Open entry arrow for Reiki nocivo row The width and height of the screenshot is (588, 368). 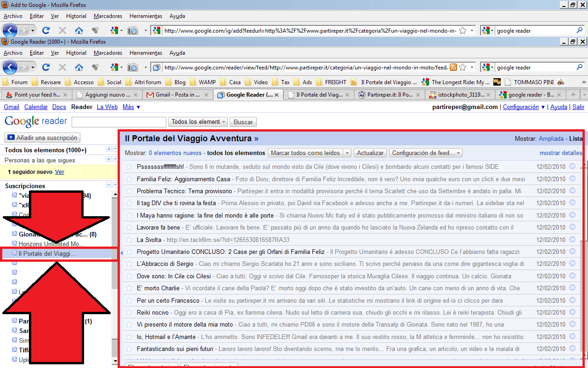pyautogui.click(x=572, y=312)
